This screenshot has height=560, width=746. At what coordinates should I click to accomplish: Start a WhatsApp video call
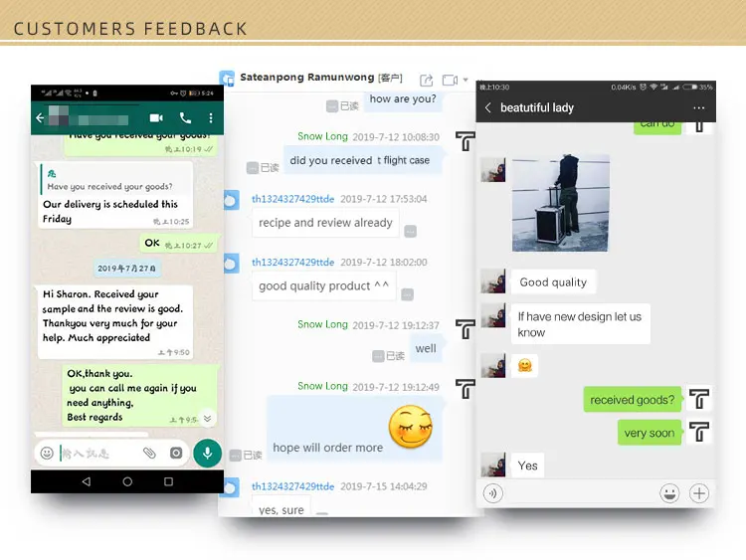156,117
